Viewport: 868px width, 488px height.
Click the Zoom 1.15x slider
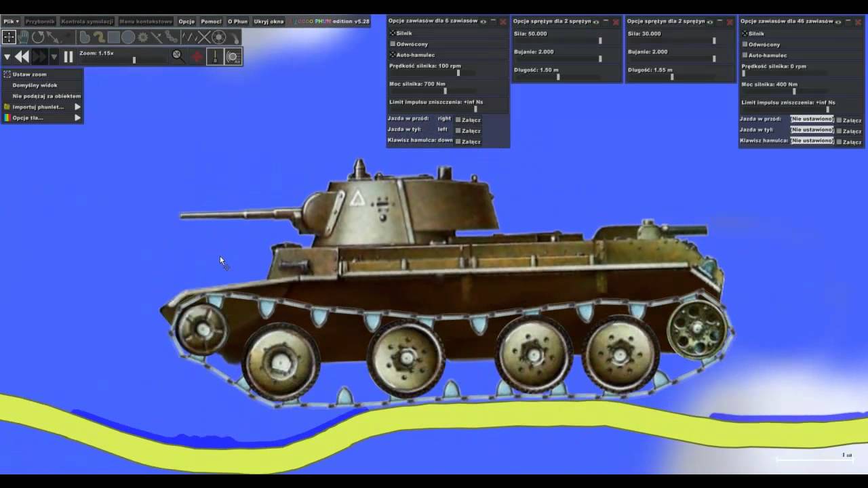[122, 60]
